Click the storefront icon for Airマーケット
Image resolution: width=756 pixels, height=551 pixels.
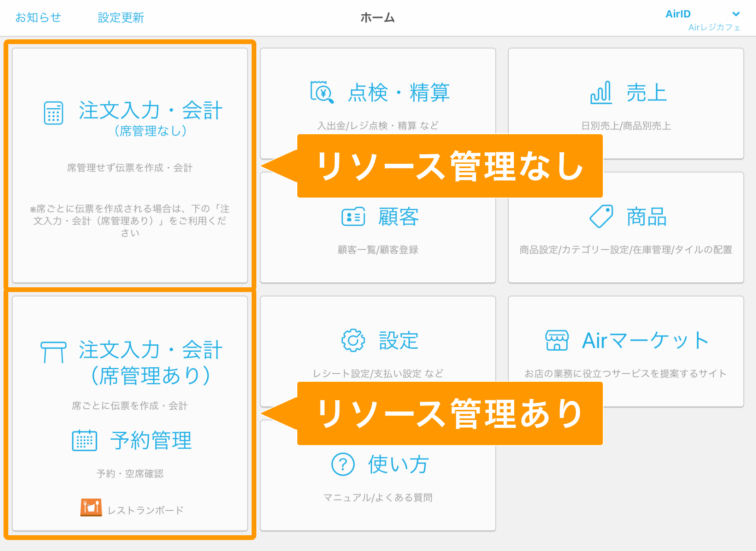556,340
